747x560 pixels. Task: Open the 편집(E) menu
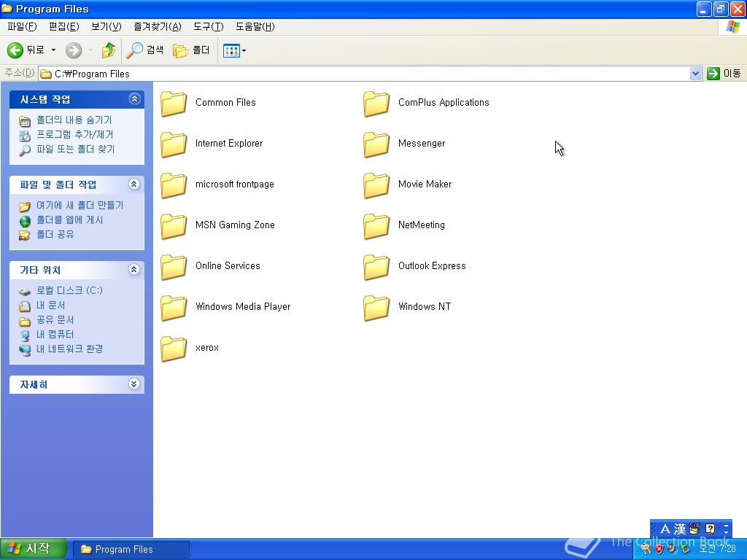64,27
